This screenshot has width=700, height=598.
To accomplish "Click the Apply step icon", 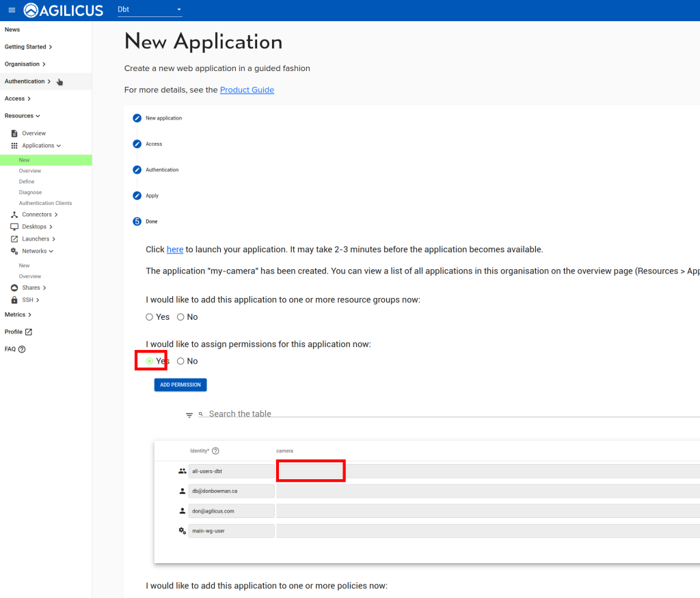I will click(x=137, y=196).
